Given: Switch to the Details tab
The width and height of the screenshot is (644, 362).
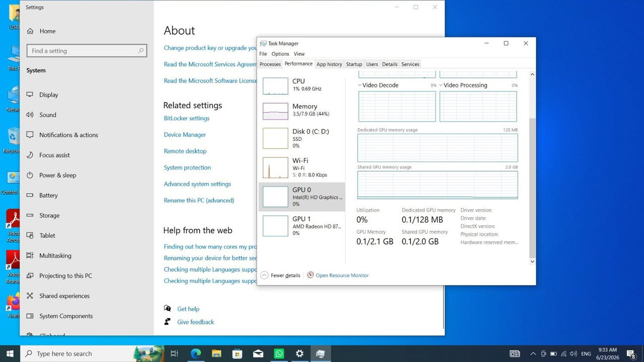Looking at the screenshot, I should (x=390, y=64).
